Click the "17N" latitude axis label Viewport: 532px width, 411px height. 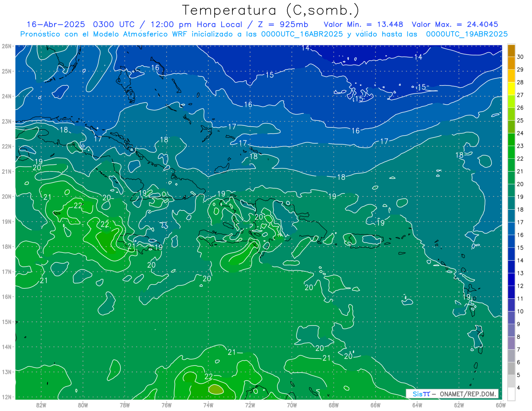pyautogui.click(x=7, y=271)
